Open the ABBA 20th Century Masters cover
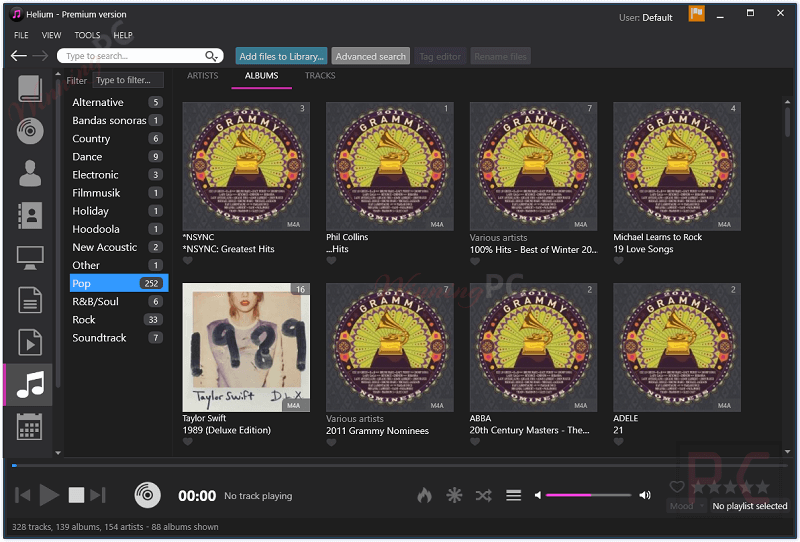This screenshot has height=542, width=800. click(533, 347)
